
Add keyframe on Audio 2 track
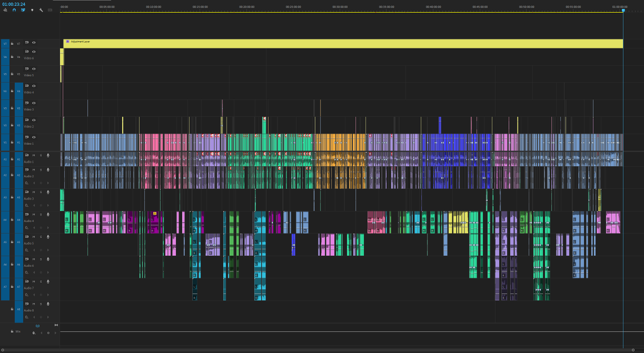coord(41,183)
